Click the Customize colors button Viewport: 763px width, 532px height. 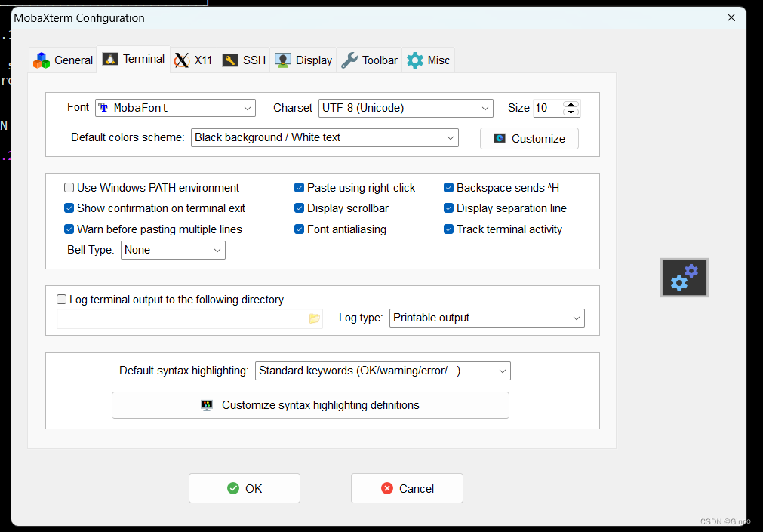tap(529, 139)
